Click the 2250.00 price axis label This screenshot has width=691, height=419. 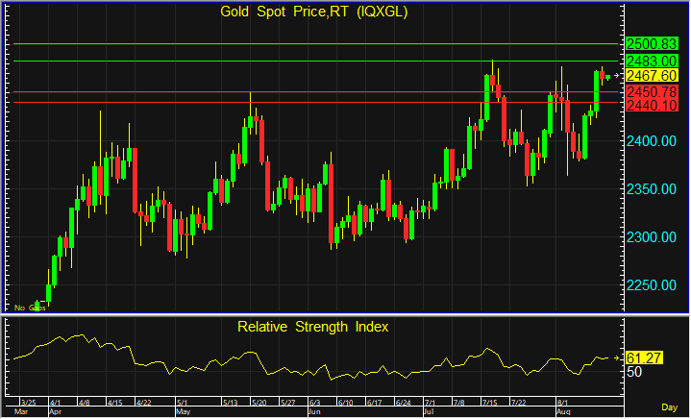tap(648, 285)
